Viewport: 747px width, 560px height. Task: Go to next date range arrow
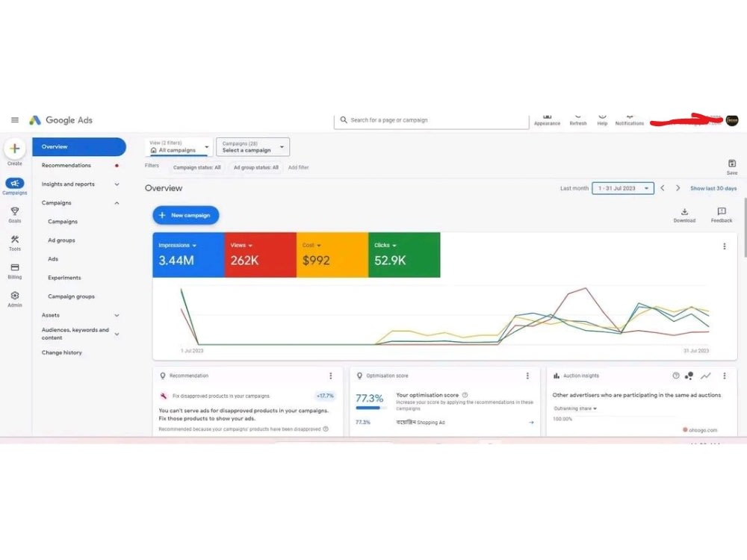tap(678, 188)
